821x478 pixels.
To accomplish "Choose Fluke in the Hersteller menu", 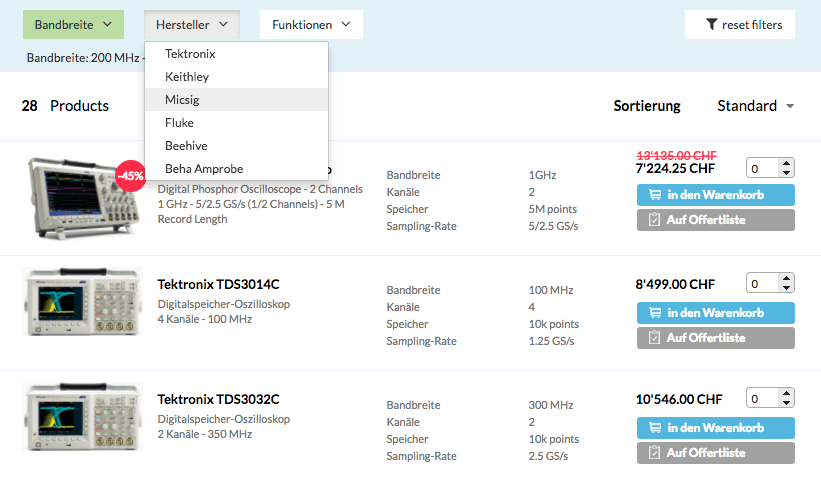I will pos(237,123).
